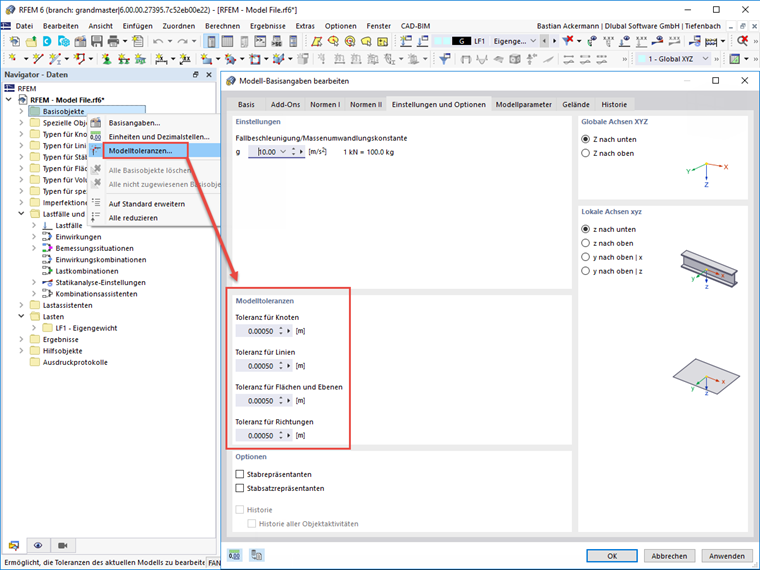Select y nach oben | x radio
Viewport: 760px width, 570px height.
[x=586, y=257]
